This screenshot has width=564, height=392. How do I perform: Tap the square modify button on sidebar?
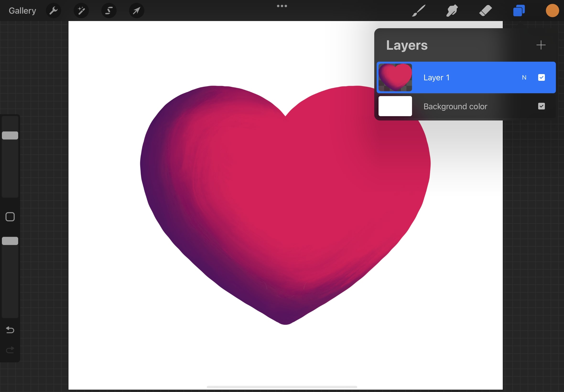click(x=10, y=217)
